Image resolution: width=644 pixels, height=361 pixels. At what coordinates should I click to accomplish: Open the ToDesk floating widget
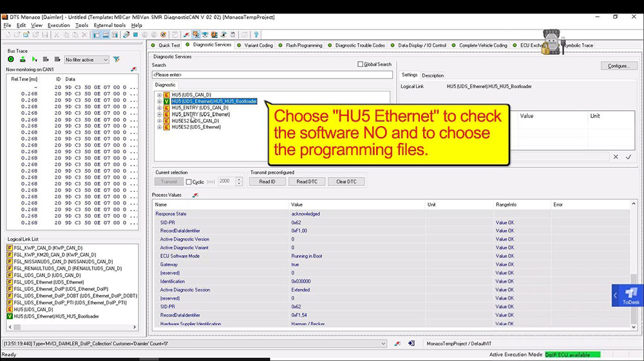click(627, 295)
